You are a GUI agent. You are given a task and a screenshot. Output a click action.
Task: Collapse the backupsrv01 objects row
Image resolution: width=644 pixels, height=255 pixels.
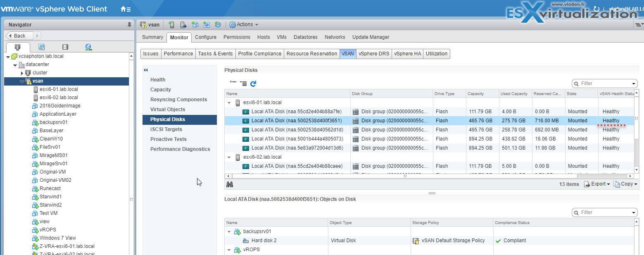(x=229, y=231)
